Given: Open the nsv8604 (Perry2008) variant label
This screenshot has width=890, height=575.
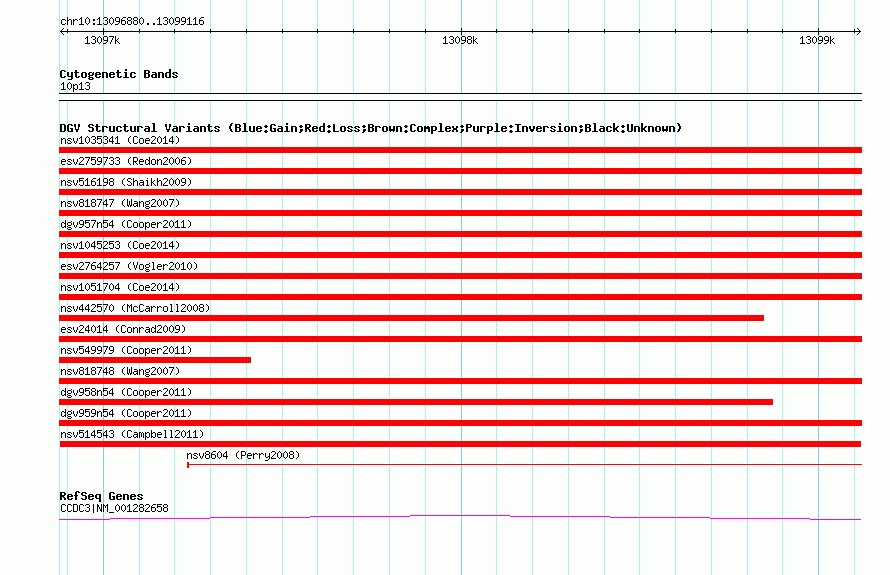Looking at the screenshot, I should [243, 455].
